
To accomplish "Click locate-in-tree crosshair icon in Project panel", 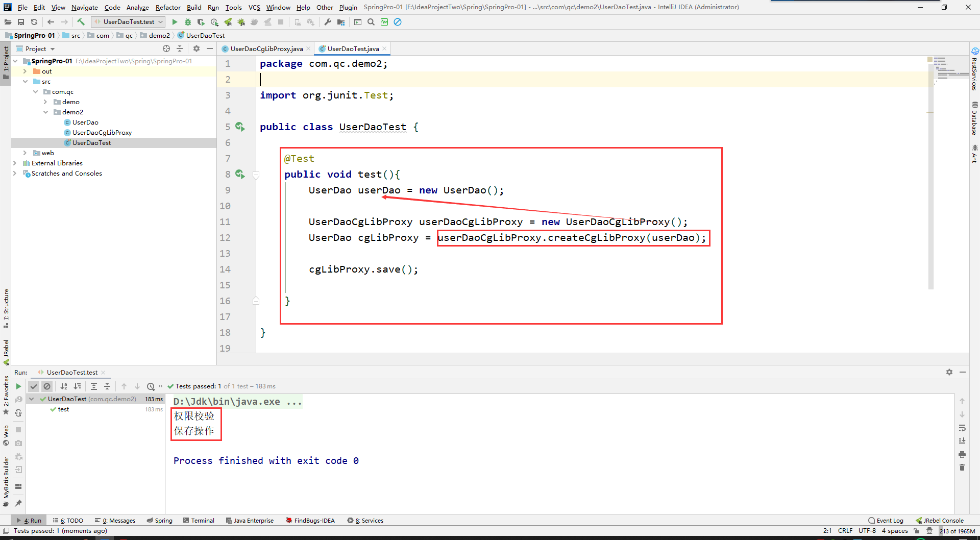I will pyautogui.click(x=166, y=48).
